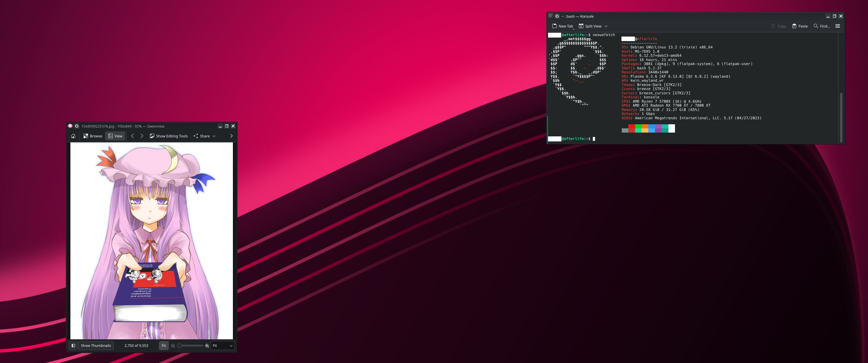Switch to View mode
868x363 pixels.
pyautogui.click(x=115, y=136)
